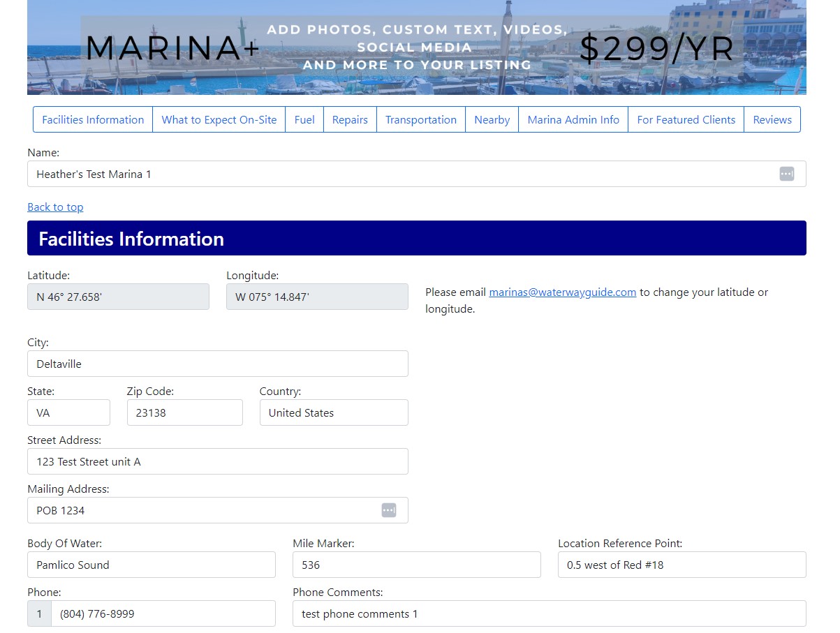Open the marinas@waterwayguide.com email link
The width and height of the screenshot is (840, 633).
(563, 292)
